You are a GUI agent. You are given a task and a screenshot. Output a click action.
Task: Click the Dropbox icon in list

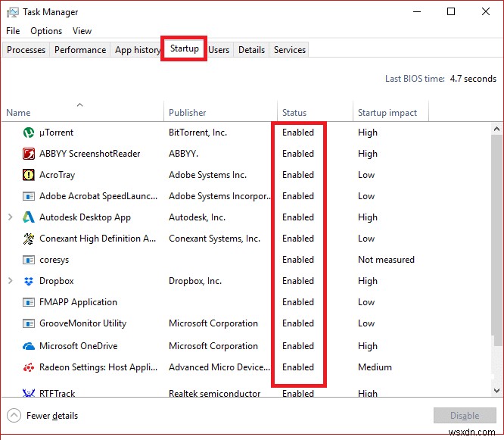coord(29,281)
